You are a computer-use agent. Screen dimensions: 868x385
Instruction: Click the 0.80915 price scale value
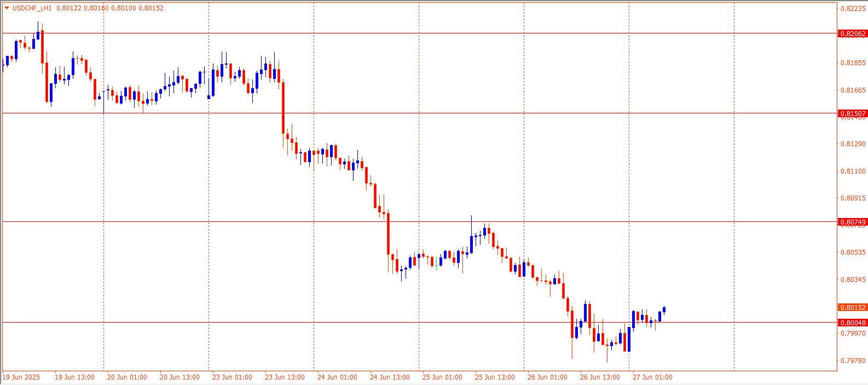click(853, 198)
